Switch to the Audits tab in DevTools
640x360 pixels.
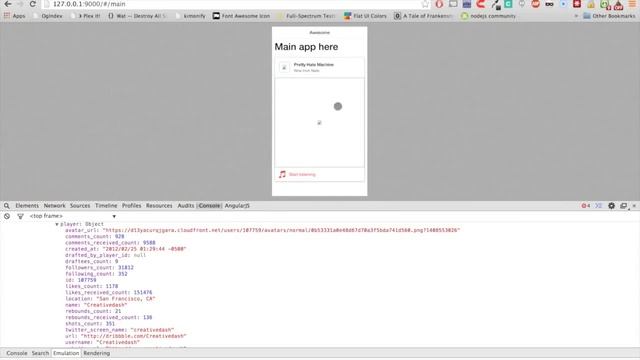(x=186, y=206)
